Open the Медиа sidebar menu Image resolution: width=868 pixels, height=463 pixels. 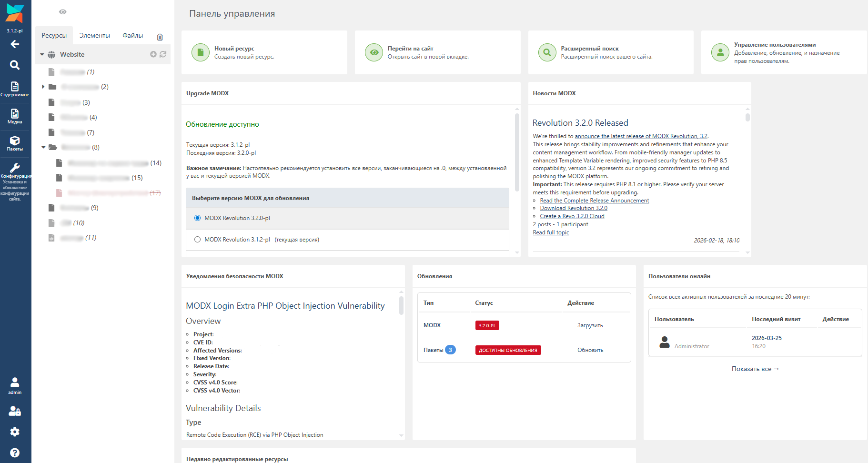coord(15,116)
